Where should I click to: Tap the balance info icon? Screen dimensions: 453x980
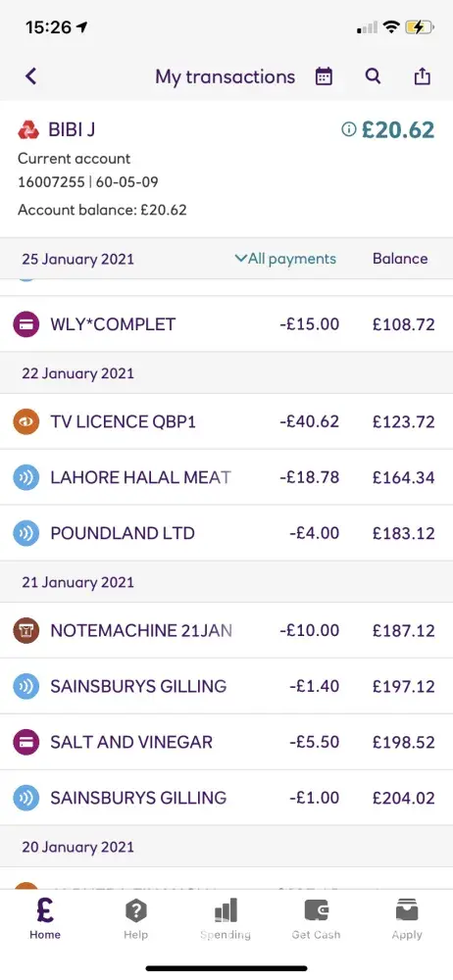pos(348,129)
